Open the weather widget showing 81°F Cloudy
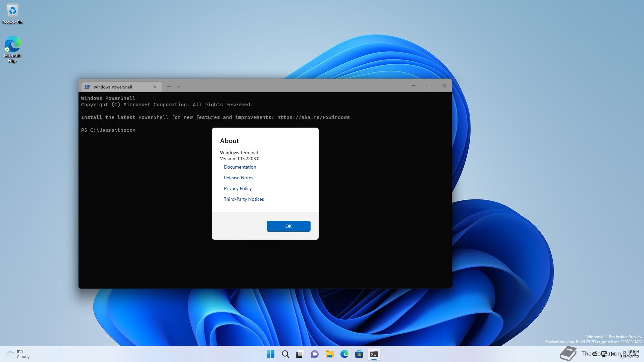The height and width of the screenshot is (362, 644). (x=18, y=354)
